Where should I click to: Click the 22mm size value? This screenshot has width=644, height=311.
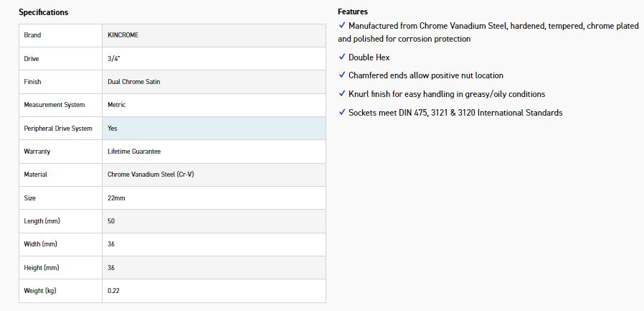point(116,198)
